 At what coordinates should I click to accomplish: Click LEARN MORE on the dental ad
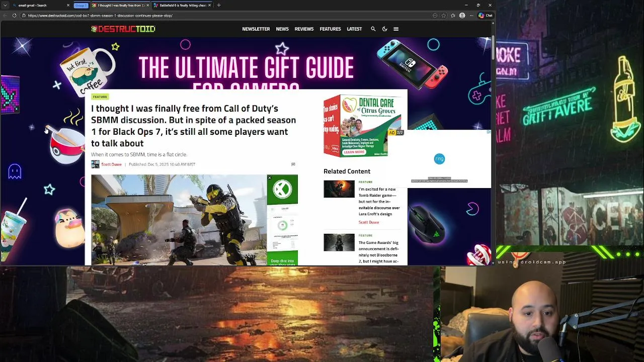click(354, 152)
